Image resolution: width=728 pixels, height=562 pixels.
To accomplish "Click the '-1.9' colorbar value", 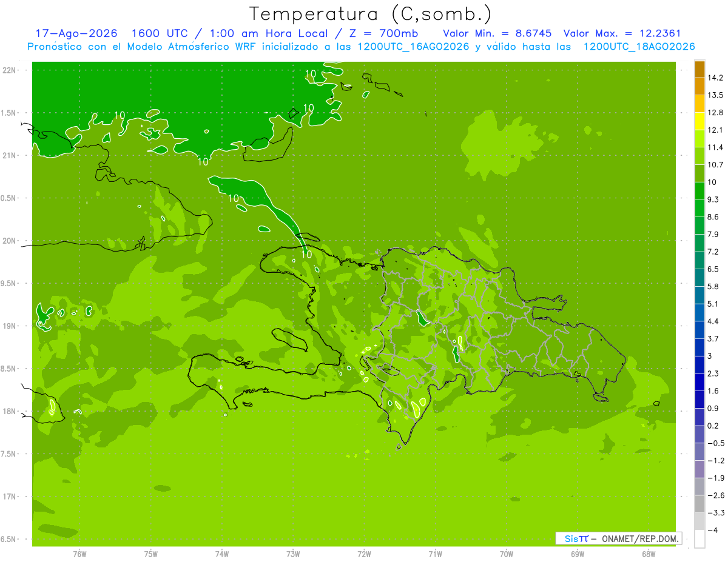I will pyautogui.click(x=715, y=478).
